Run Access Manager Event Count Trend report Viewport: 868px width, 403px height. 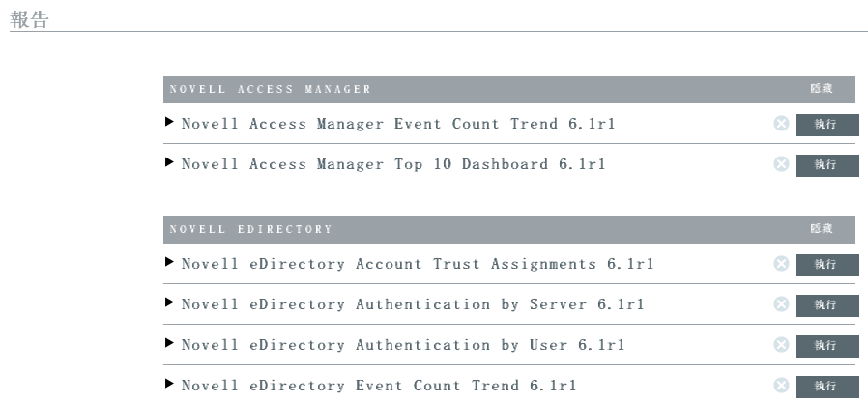(x=826, y=125)
